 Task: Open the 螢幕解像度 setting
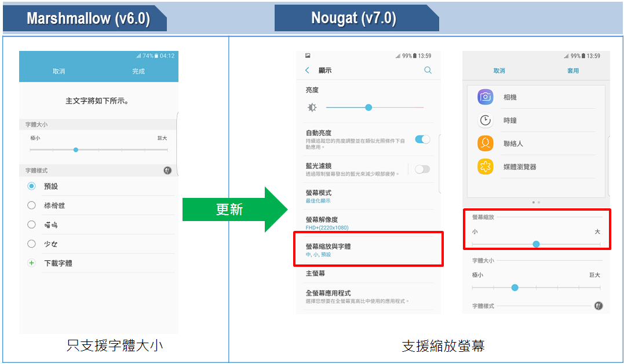coord(368,223)
